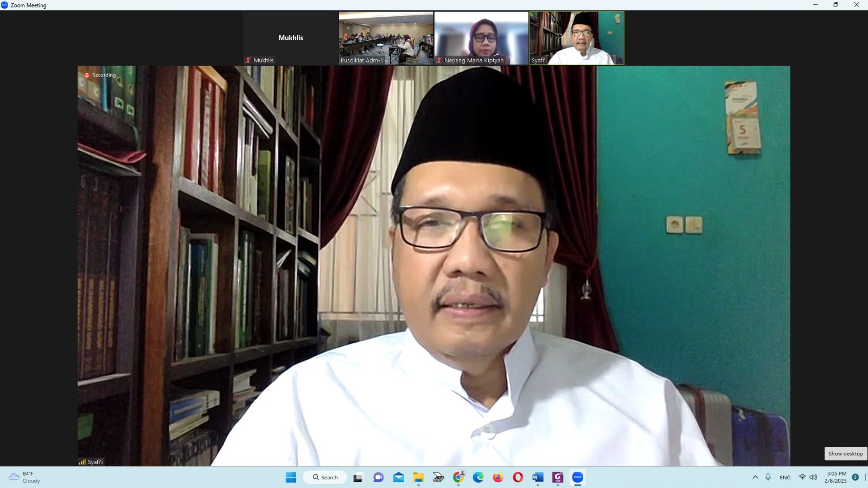
Task: Select Neneng Maria Kiptyah video thumbnail
Action: (x=481, y=38)
